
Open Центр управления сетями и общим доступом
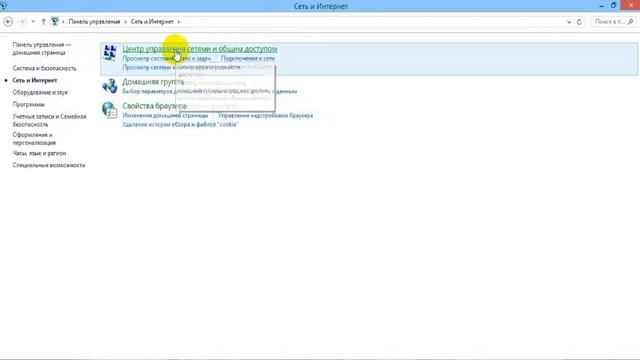click(200, 49)
